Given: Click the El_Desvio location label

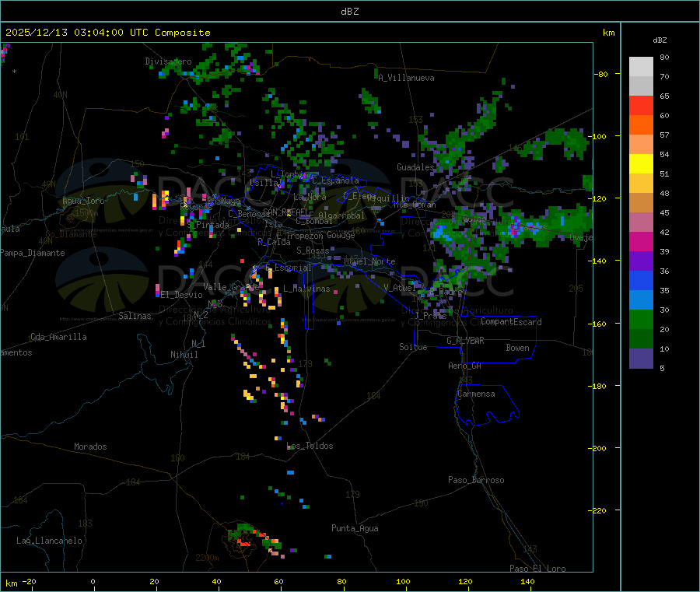Looking at the screenshot, I should pos(181,295).
